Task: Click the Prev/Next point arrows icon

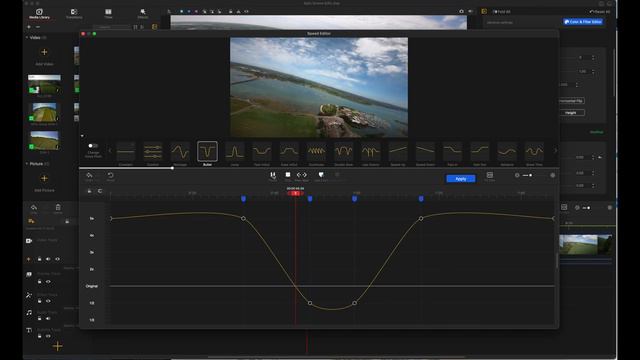Action: 302,176
